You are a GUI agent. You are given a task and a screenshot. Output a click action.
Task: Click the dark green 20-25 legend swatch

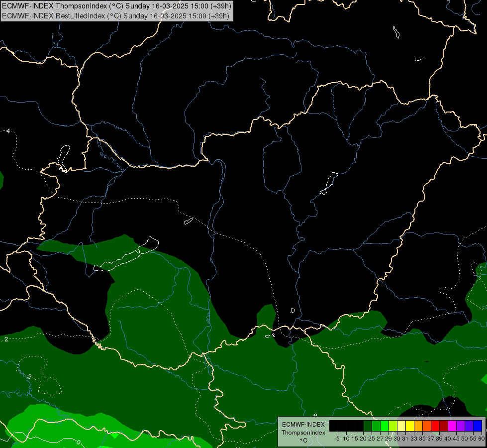pyautogui.click(x=368, y=426)
